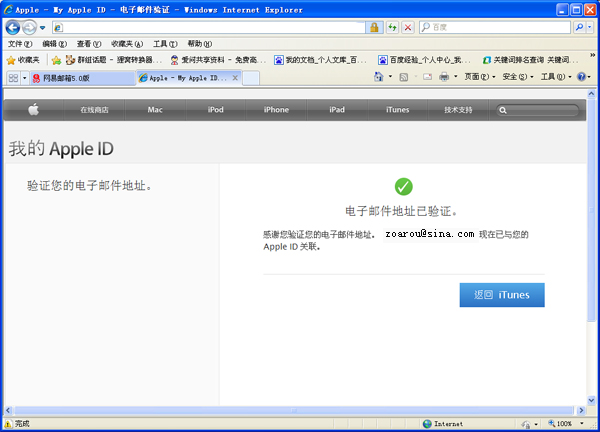Open the 百度经验_个人中心 bookmark

424,60
